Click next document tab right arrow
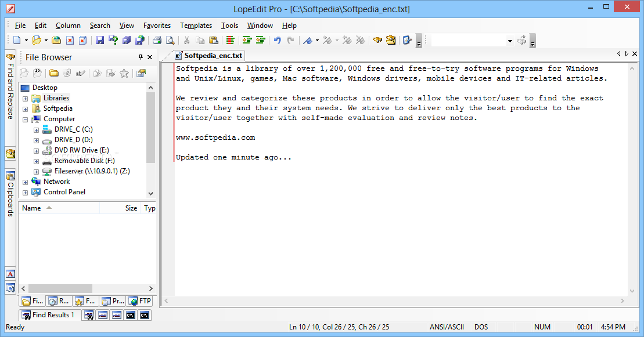The width and height of the screenshot is (644, 337). pos(627,54)
